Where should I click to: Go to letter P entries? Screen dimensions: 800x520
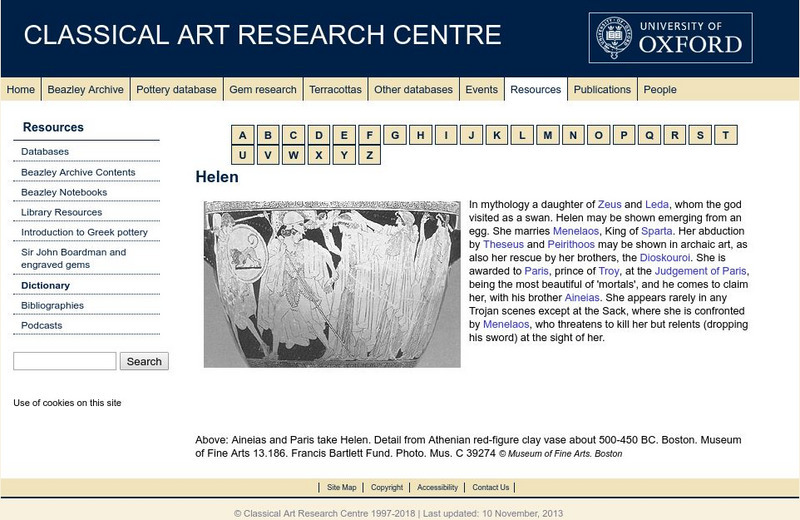624,135
